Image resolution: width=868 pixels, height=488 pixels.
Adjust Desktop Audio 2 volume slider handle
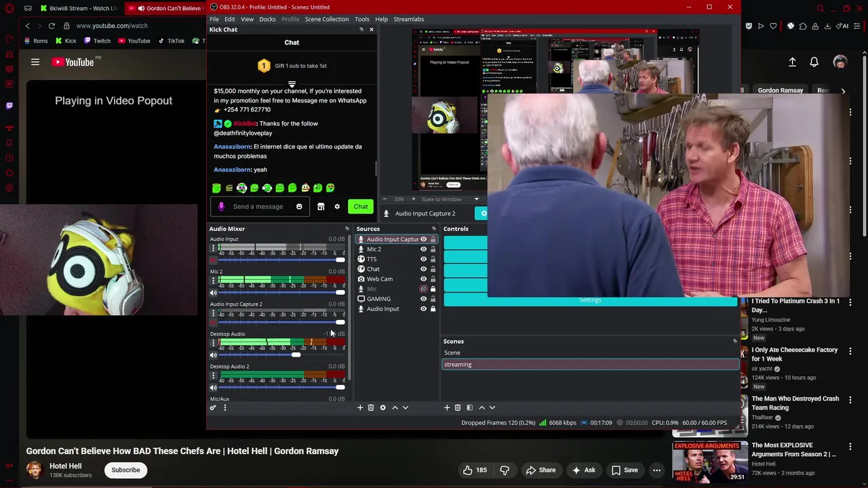(340, 388)
